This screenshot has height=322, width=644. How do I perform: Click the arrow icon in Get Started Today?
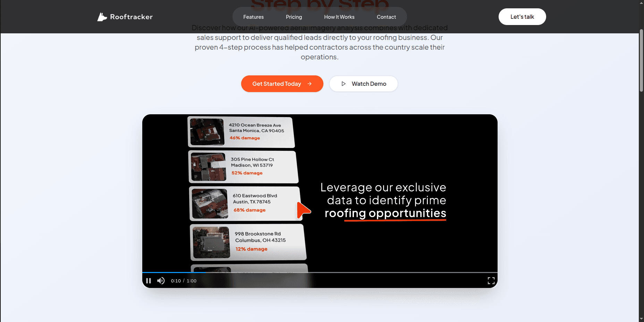click(310, 84)
